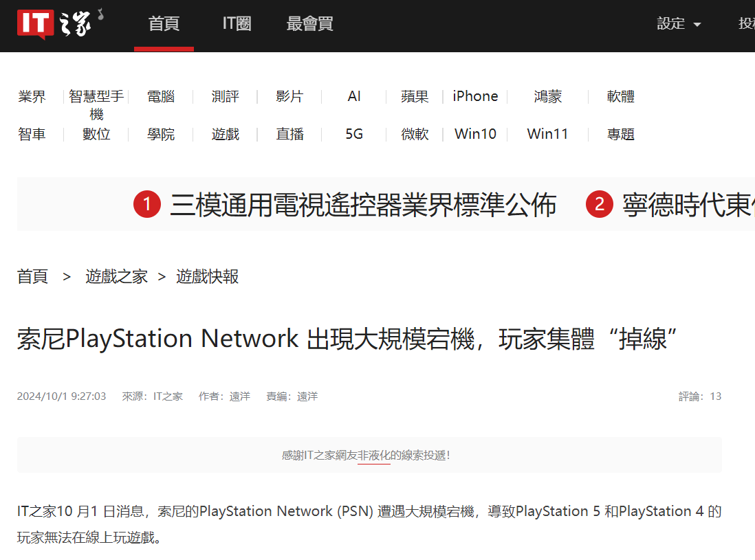Viewport: 755px width, 560px height.
Task: Open the iPhone category
Action: (x=475, y=96)
